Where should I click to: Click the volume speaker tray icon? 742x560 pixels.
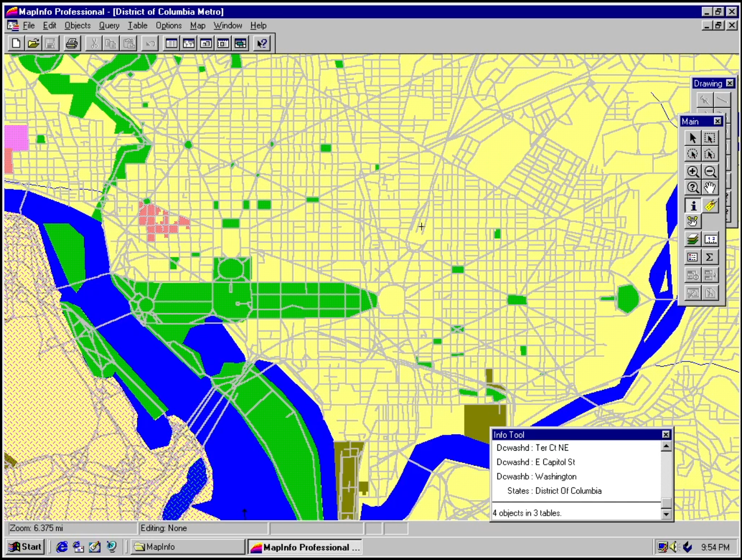pyautogui.click(x=674, y=547)
